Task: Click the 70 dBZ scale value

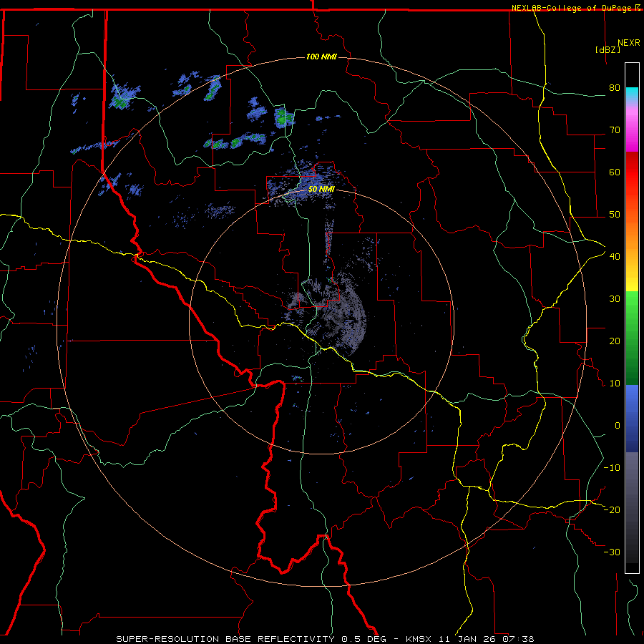Action: click(x=615, y=130)
